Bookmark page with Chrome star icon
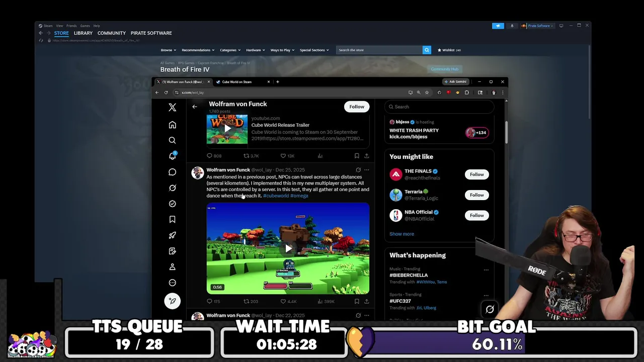Image resolution: width=644 pixels, height=362 pixels. coord(427,93)
